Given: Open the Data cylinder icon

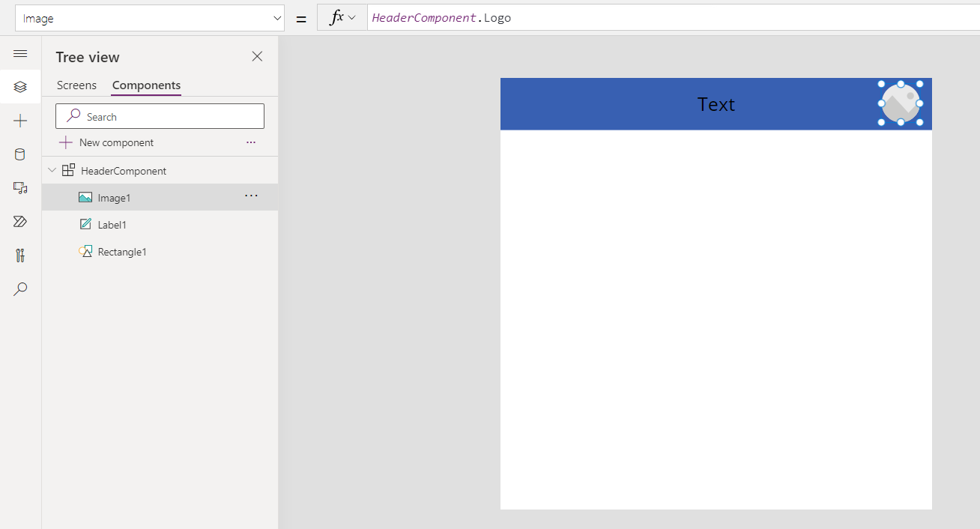Looking at the screenshot, I should tap(20, 154).
